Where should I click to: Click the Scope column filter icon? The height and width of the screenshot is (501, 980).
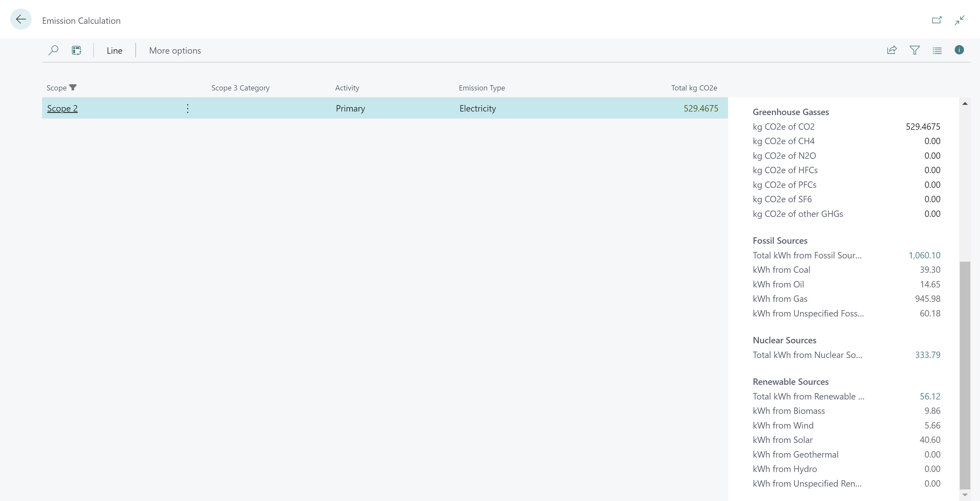point(73,87)
